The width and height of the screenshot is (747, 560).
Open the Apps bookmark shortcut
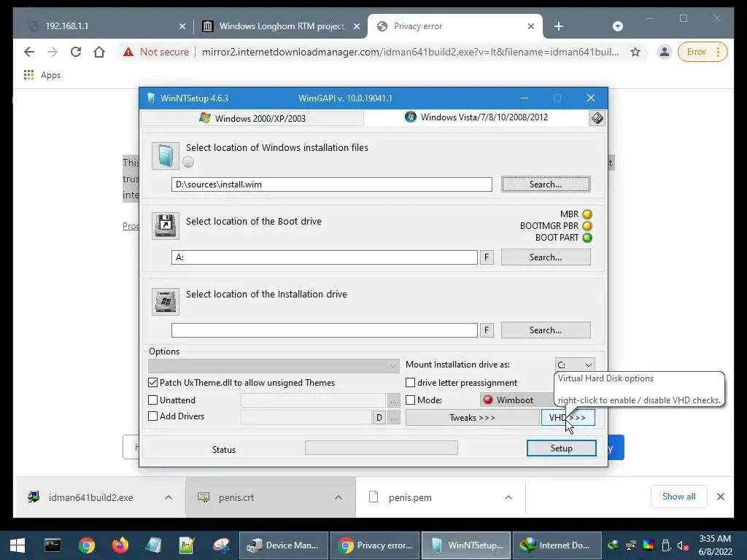pos(42,75)
